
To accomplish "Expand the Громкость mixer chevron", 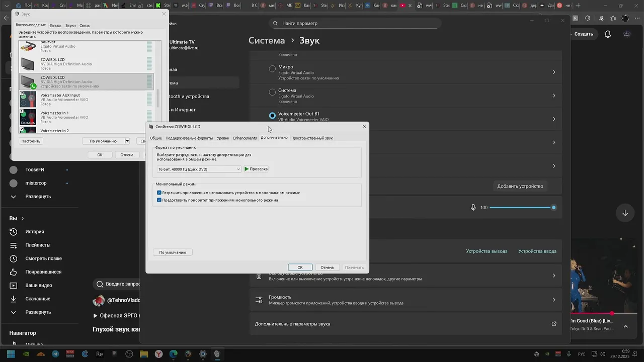I will tap(554, 300).
